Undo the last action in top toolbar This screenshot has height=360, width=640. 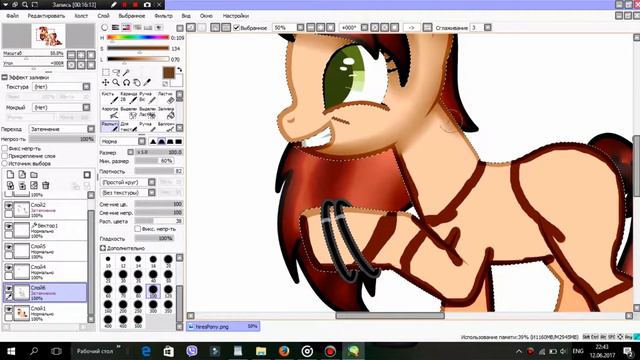(x=191, y=27)
